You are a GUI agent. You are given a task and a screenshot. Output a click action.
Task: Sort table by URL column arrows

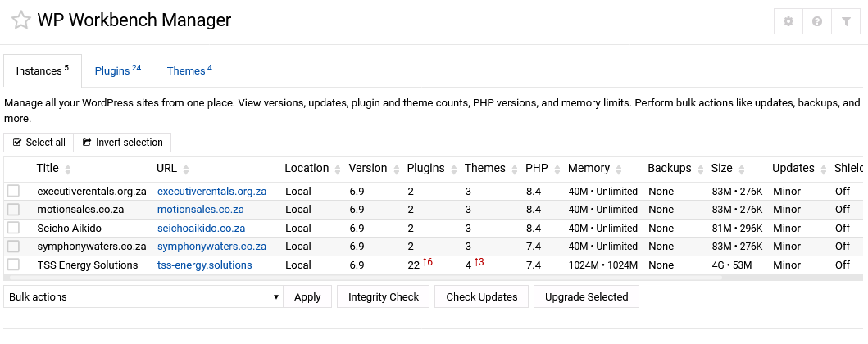186,169
